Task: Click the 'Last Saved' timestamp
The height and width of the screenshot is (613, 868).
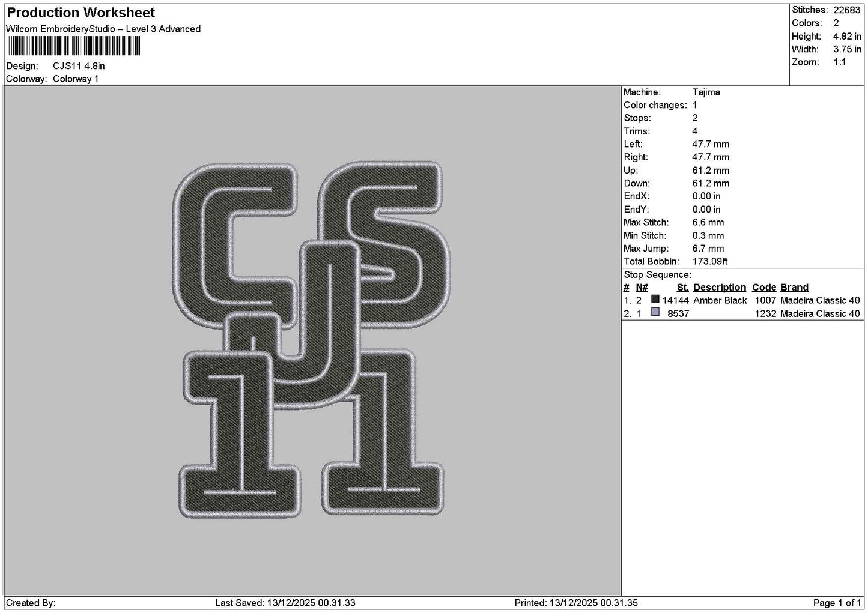Action: click(x=285, y=603)
